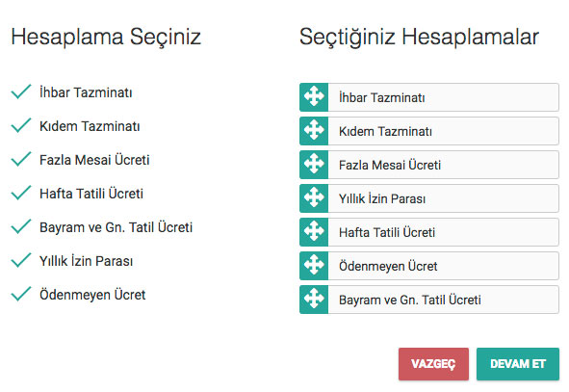Toggle the Hafta Tatili Ücreti checkmark
Viewport: 569px width, 392px height.
pos(21,193)
